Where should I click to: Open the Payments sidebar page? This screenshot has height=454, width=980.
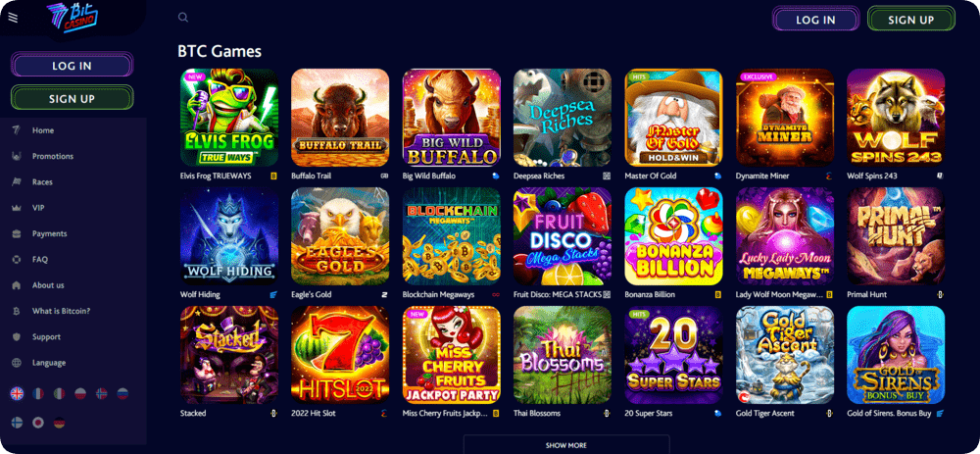(49, 233)
